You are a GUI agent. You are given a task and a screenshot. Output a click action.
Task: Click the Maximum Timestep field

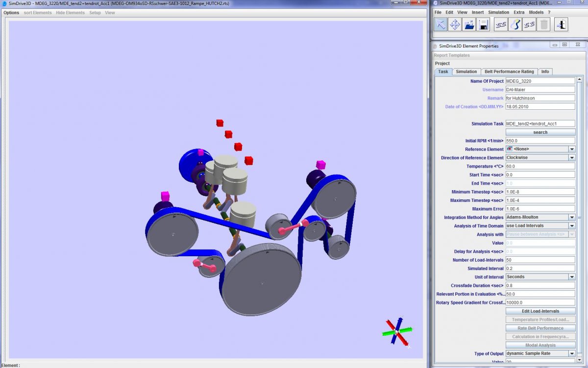click(x=540, y=200)
